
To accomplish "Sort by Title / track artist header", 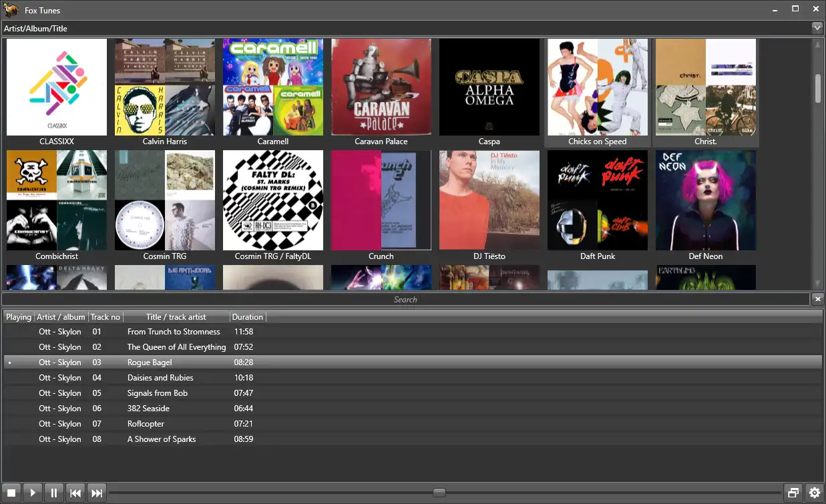I will 176,316.
